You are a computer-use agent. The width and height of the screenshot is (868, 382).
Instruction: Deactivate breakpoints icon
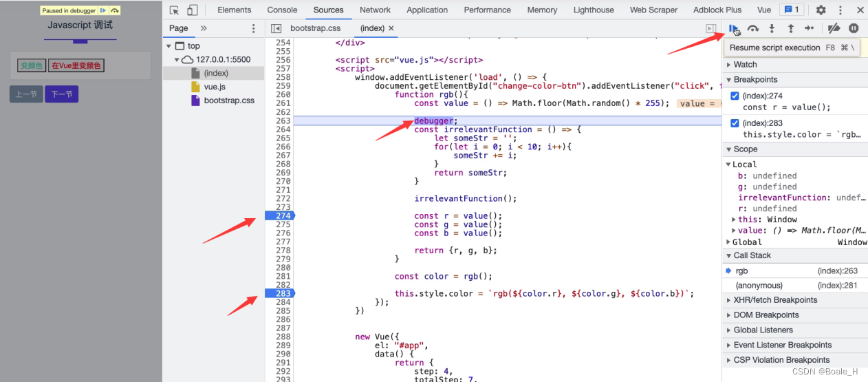[x=834, y=28]
